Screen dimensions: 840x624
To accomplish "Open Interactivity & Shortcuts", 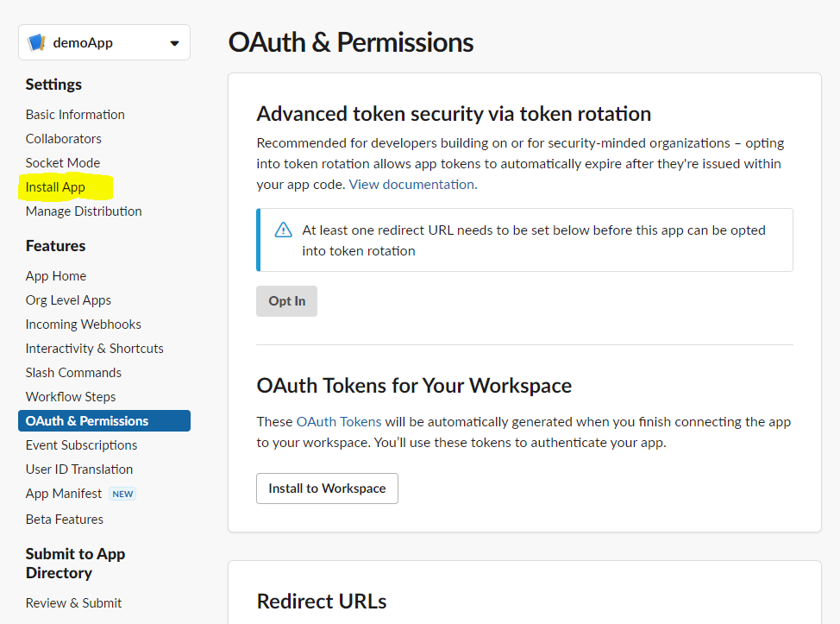I will 94,349.
